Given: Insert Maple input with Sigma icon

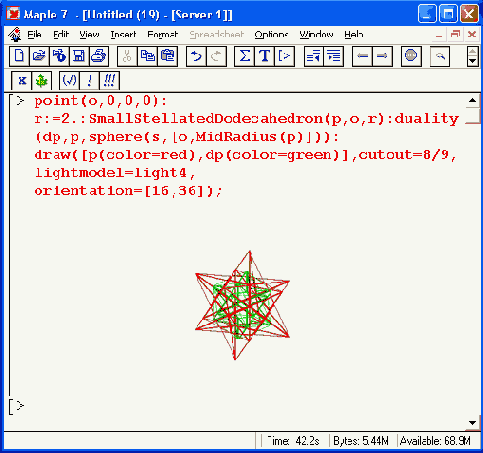Looking at the screenshot, I should [244, 56].
